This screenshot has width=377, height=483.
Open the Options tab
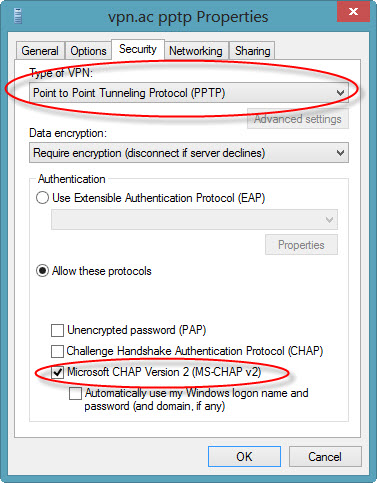point(88,51)
